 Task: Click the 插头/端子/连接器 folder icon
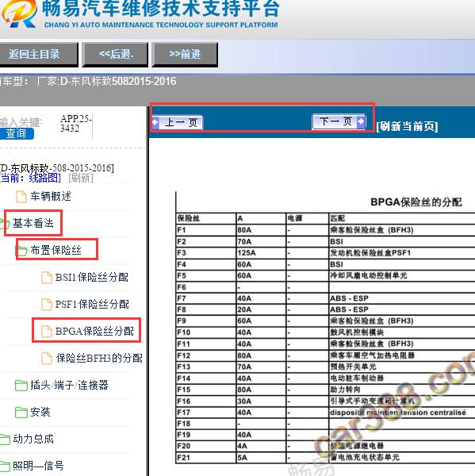click(x=21, y=386)
